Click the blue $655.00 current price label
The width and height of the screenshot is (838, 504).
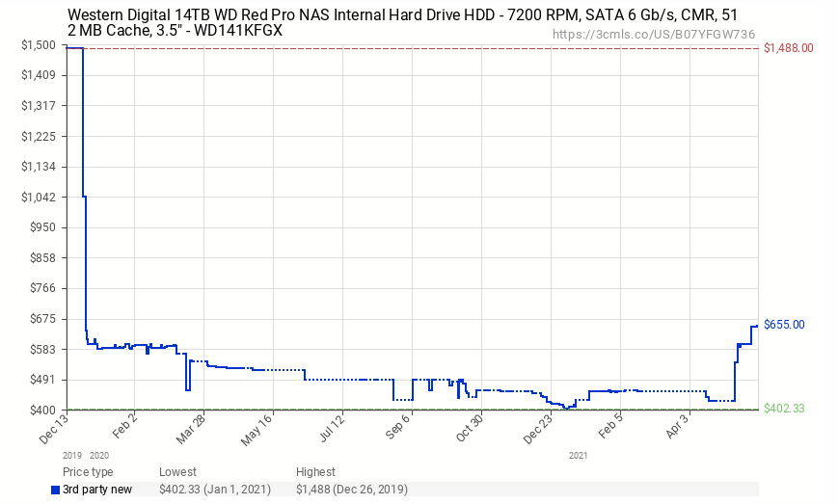pos(784,325)
